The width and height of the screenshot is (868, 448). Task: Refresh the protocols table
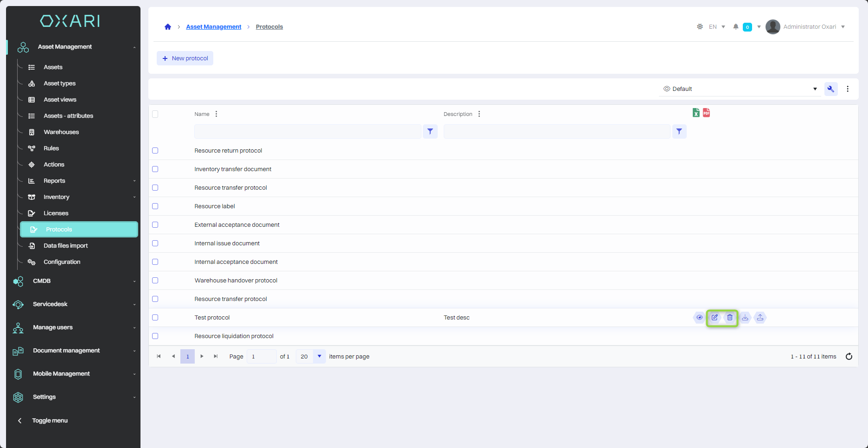(x=849, y=357)
